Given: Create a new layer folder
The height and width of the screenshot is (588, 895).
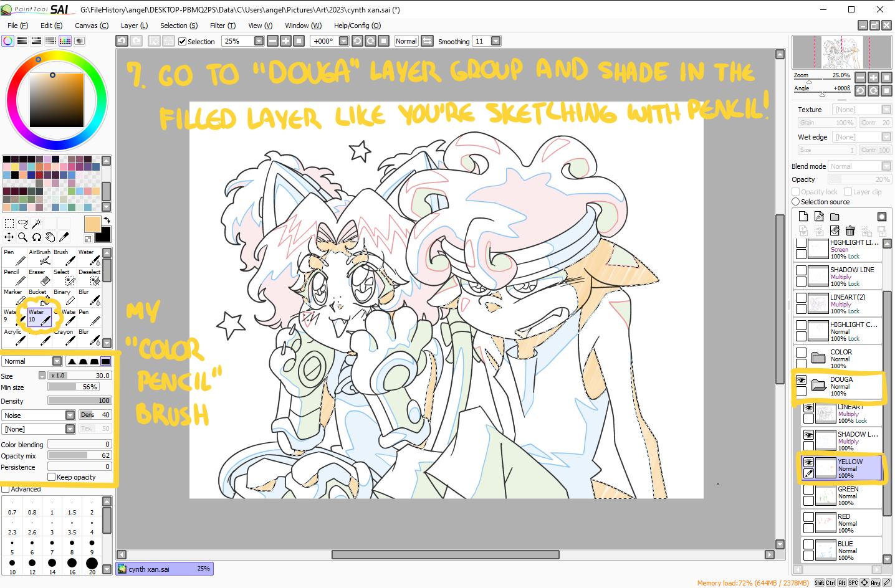Looking at the screenshot, I should (x=835, y=217).
